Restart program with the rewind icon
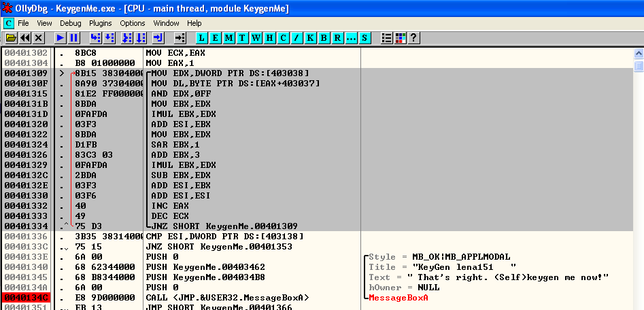This screenshot has width=644, height=310. click(x=25, y=38)
